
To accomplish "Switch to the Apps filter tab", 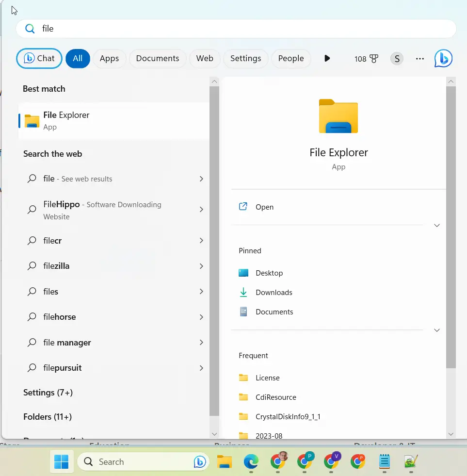I will tap(109, 58).
